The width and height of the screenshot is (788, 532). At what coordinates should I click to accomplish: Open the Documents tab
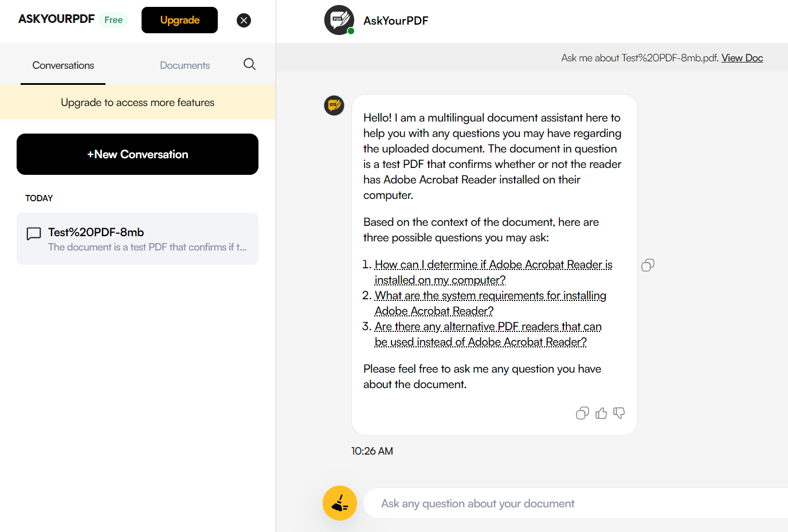[185, 65]
